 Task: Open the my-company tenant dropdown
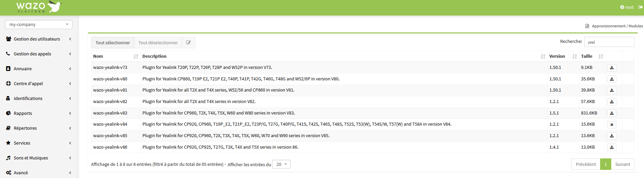39,25
